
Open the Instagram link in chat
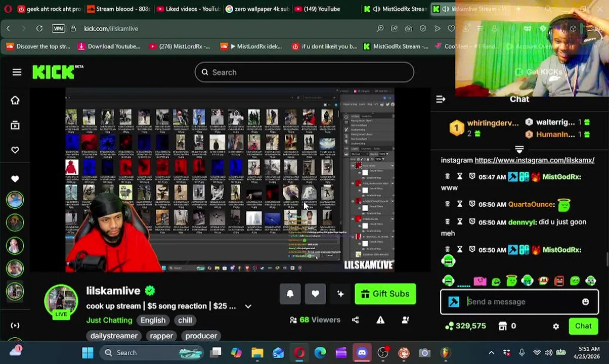point(534,160)
